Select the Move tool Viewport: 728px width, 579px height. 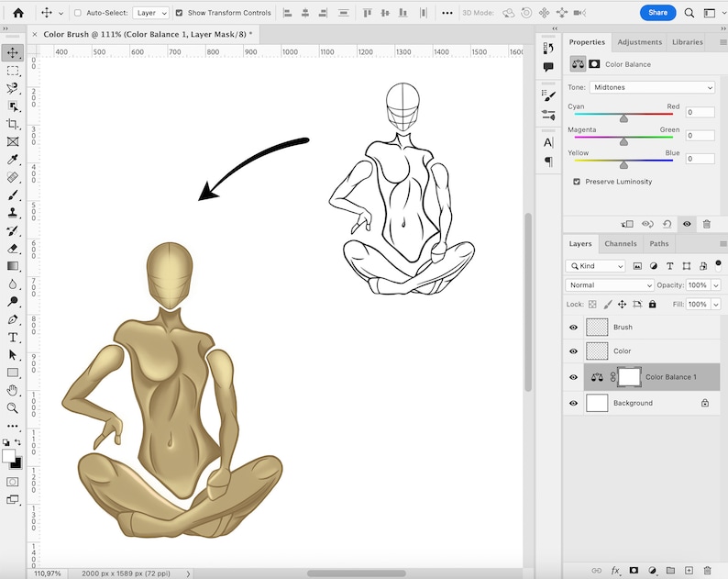pos(13,52)
